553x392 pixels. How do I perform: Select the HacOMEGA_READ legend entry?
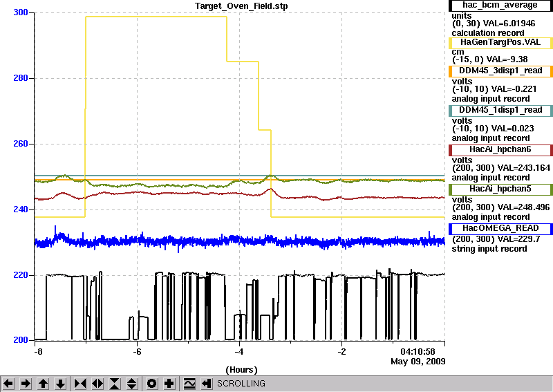tap(500, 229)
